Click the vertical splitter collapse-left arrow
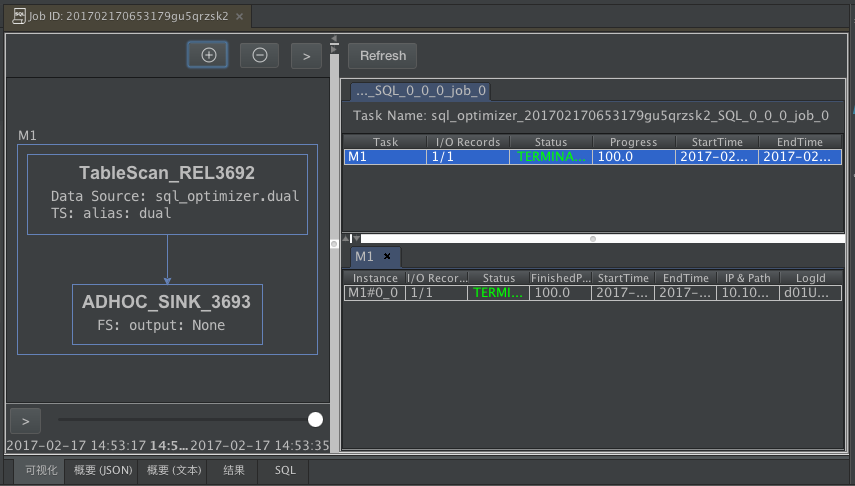The height and width of the screenshot is (486, 855). click(334, 38)
